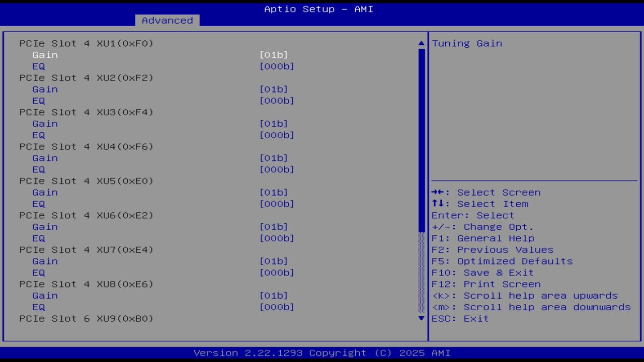Click the scroll-down arrow on the list
Screen dimensions: 644x362
click(421, 318)
